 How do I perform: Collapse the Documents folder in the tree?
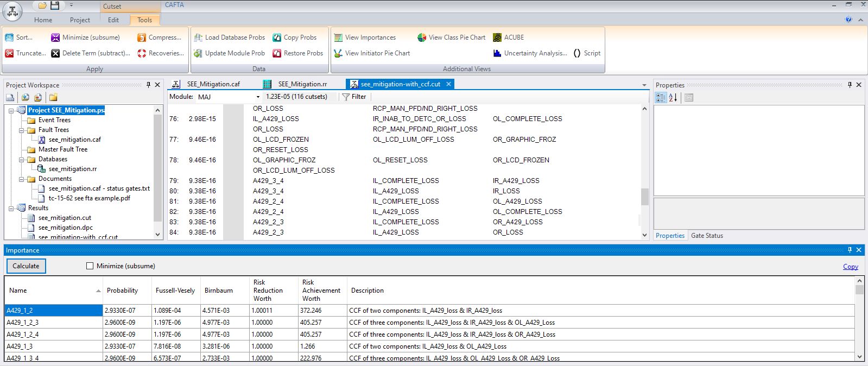(22, 179)
